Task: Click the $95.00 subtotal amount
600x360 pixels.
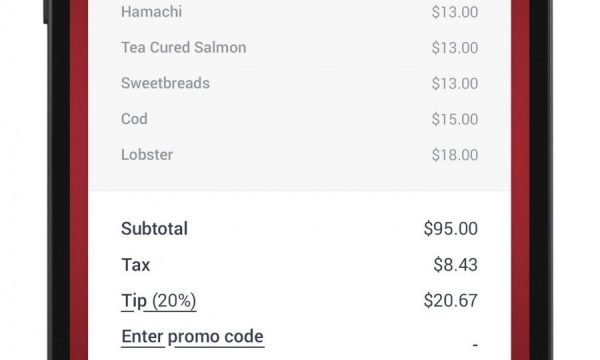Action: tap(451, 229)
